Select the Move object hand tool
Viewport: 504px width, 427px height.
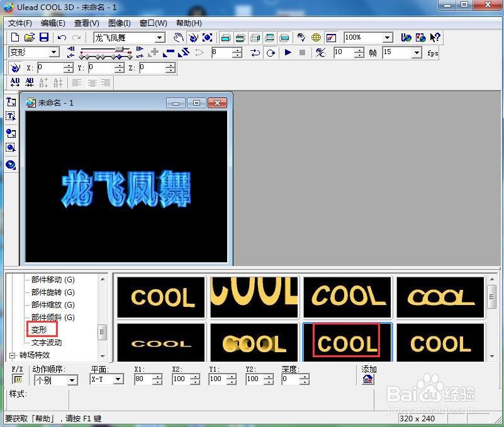click(x=178, y=38)
